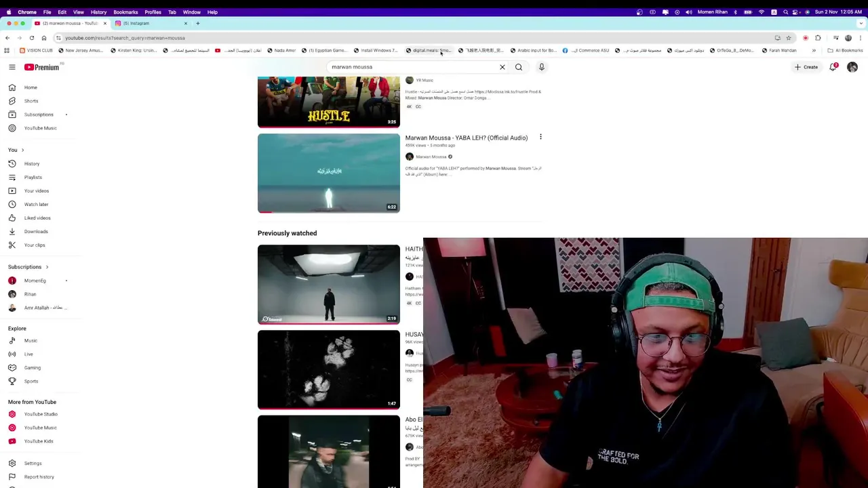Open Watch later list

(36, 204)
